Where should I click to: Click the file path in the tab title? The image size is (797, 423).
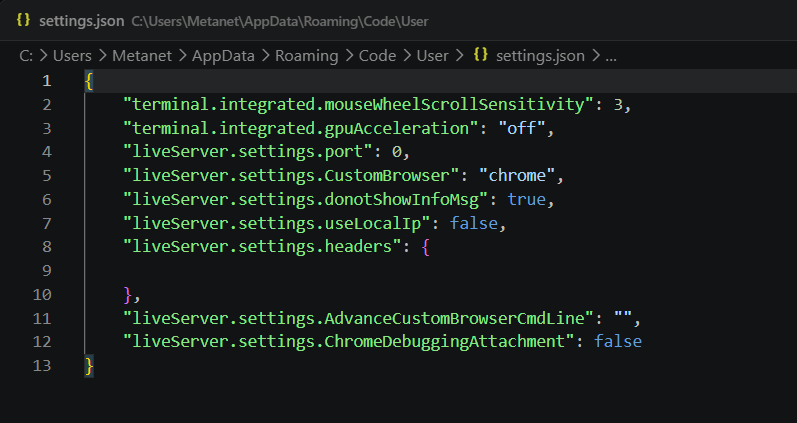click(x=280, y=21)
